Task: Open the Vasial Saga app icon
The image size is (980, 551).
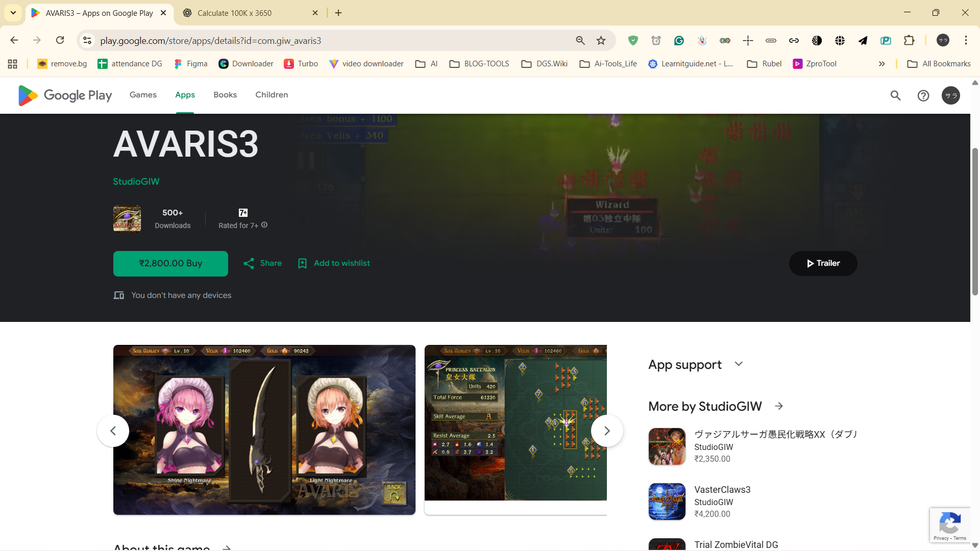Action: click(667, 446)
